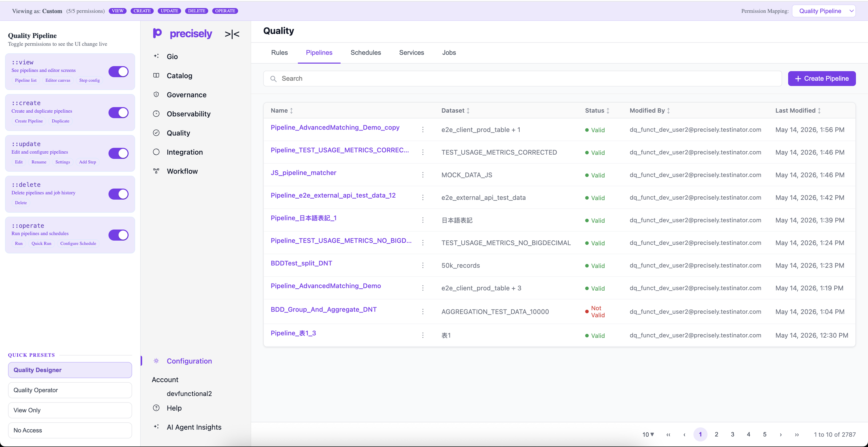Click the Catalog book icon

point(156,75)
